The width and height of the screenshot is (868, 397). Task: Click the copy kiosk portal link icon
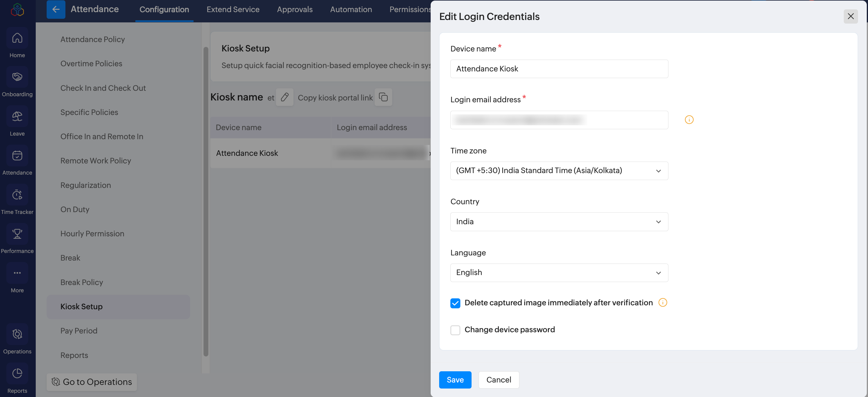click(383, 97)
